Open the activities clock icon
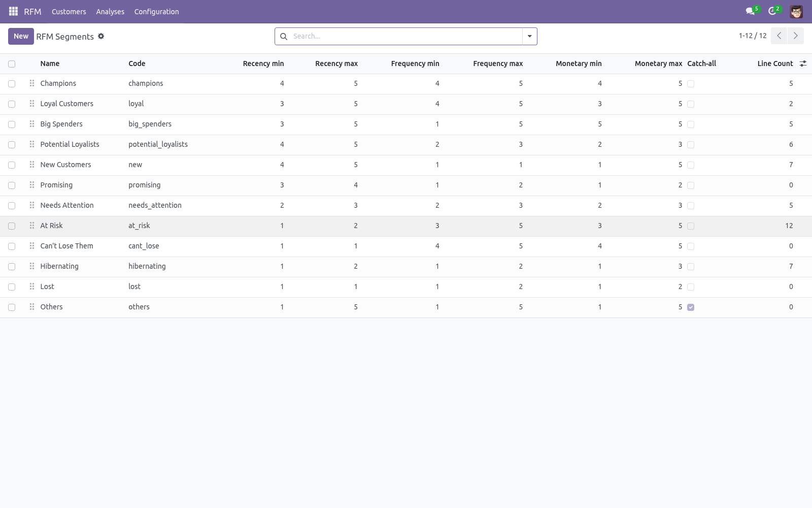Screen dimensions: 812x508 pyautogui.click(x=772, y=11)
